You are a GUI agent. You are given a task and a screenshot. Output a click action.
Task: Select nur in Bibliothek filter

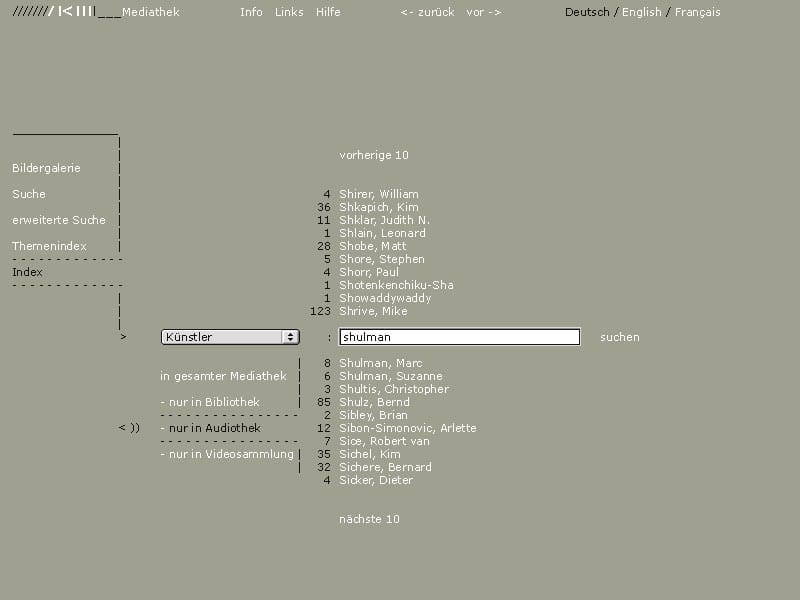(x=210, y=402)
